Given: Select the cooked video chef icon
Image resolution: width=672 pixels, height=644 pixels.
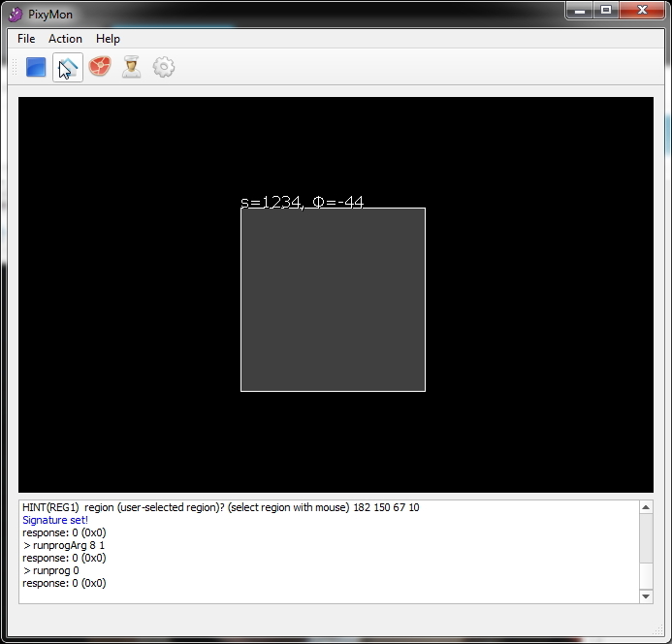Looking at the screenshot, I should [131, 67].
